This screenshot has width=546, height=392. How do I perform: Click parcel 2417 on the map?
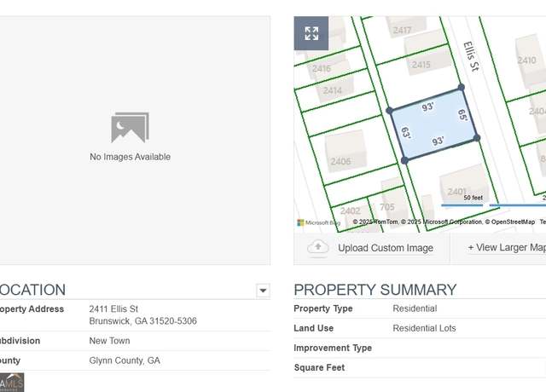click(x=402, y=30)
